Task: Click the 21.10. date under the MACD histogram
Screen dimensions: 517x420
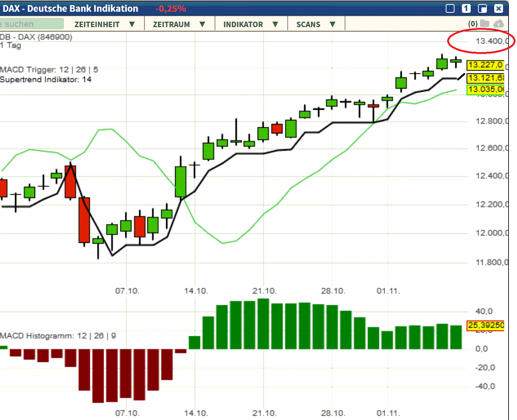Action: pyautogui.click(x=264, y=413)
